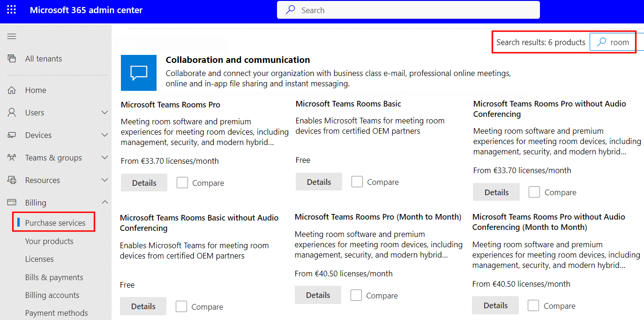Screen dimensions: 644x320
Task: Tick Compare for Microsoft Teams Rooms Pro
Action: 182,183
